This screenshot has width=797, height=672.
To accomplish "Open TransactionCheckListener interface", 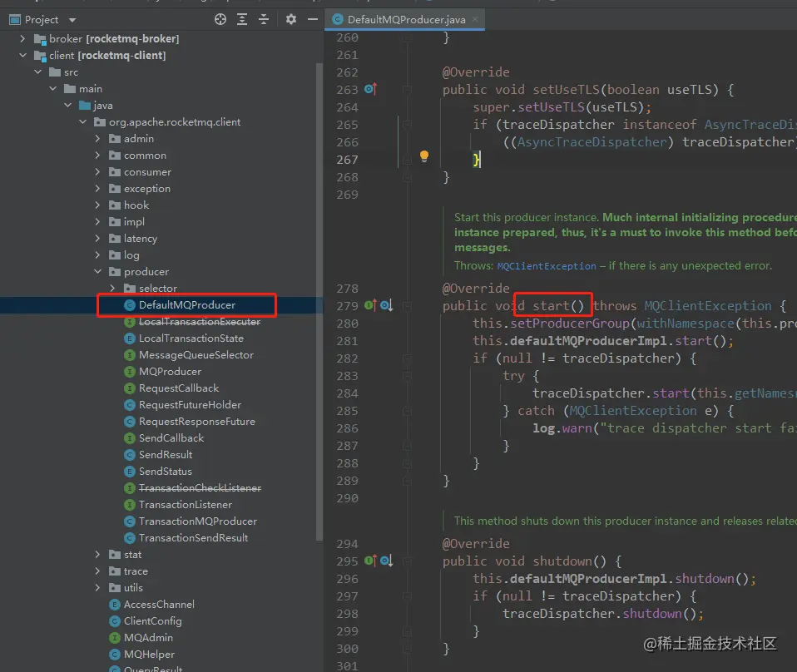I will click(x=193, y=488).
